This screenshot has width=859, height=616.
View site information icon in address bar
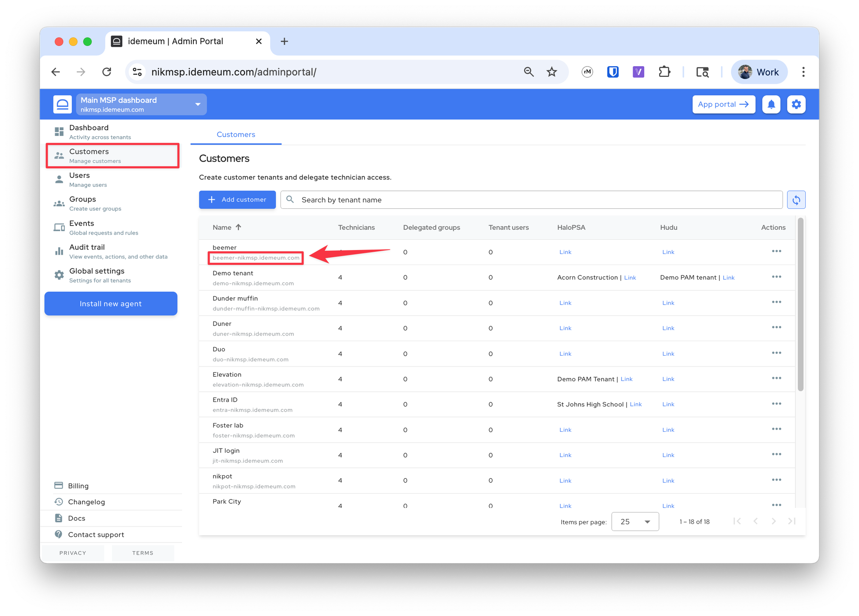pyautogui.click(x=137, y=72)
